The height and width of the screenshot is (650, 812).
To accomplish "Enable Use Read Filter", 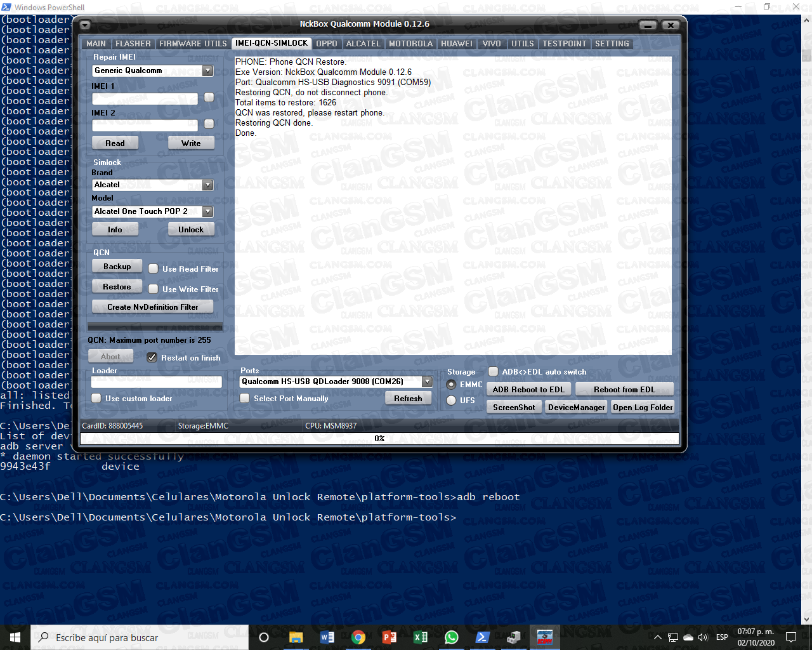I will [154, 269].
